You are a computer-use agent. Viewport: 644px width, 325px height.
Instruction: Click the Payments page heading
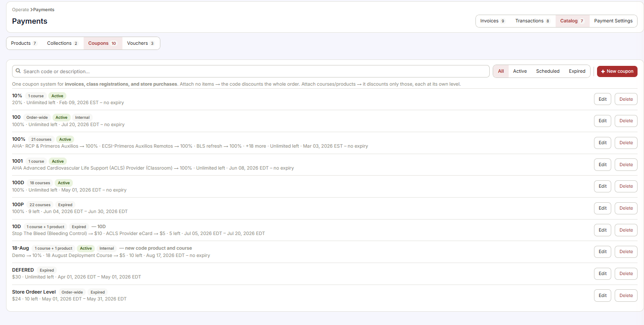(30, 21)
